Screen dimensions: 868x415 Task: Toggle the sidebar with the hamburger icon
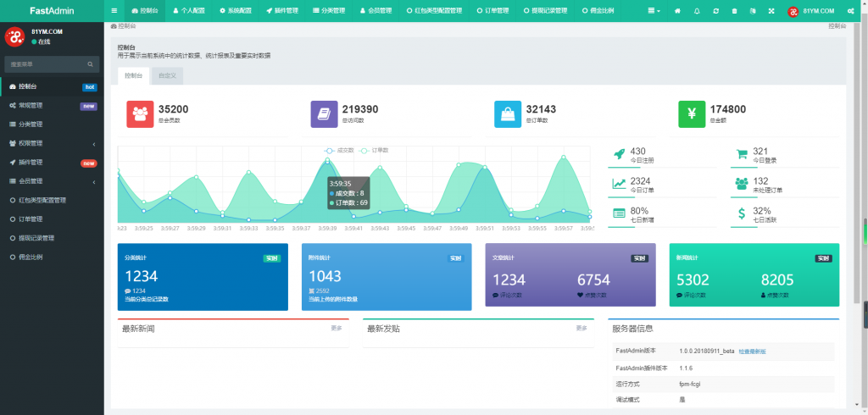coord(114,10)
